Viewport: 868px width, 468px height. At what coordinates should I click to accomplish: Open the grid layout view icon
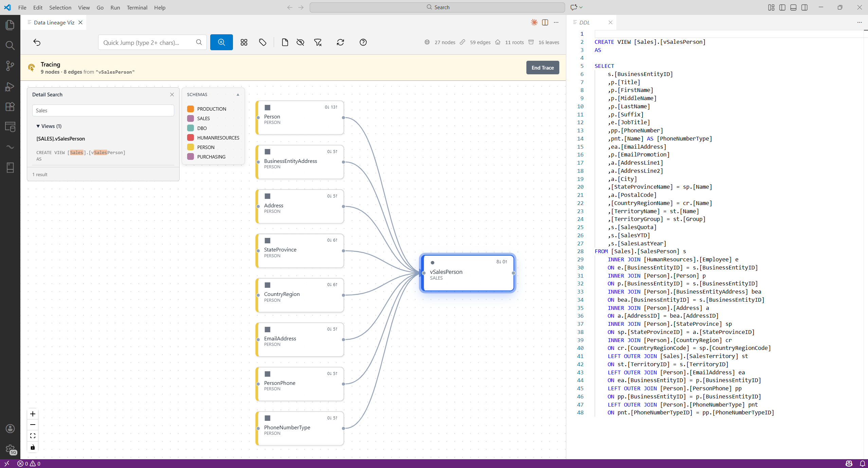coord(244,42)
